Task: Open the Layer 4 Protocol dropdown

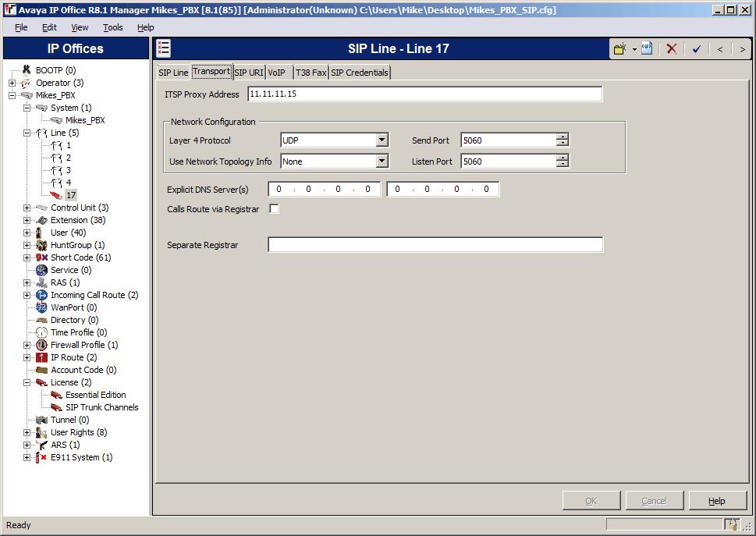Action: click(x=382, y=140)
